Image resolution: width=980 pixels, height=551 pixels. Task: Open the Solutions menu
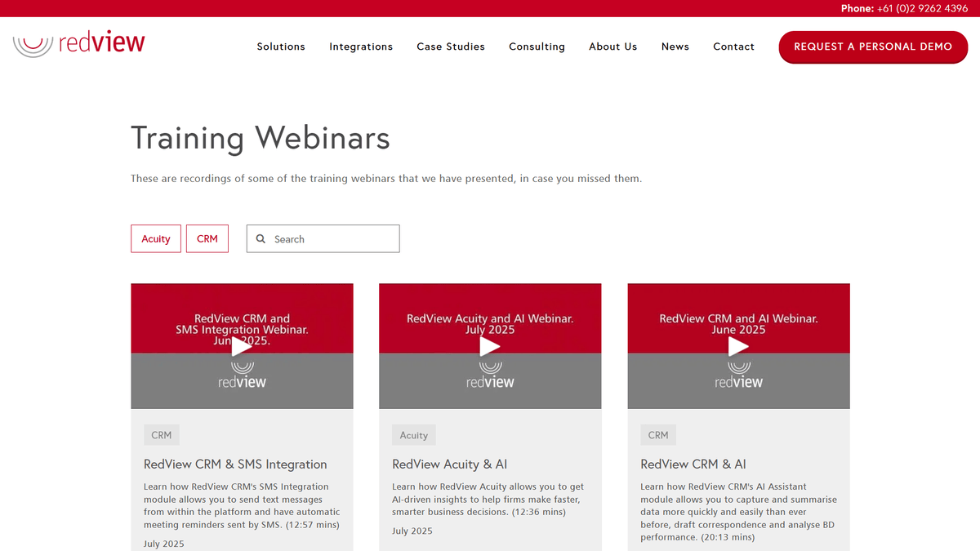[281, 47]
